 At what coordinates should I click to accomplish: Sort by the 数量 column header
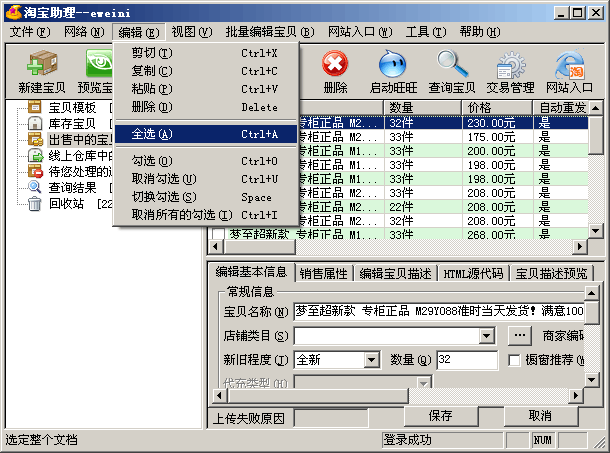[x=423, y=107]
